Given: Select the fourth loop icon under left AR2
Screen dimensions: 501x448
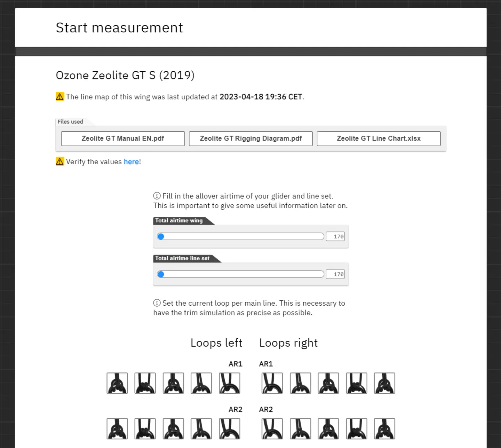Looking at the screenshot, I should tap(201, 429).
